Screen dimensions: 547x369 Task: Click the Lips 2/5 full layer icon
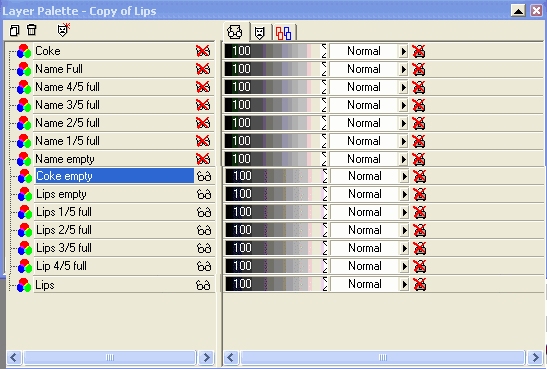pos(25,230)
